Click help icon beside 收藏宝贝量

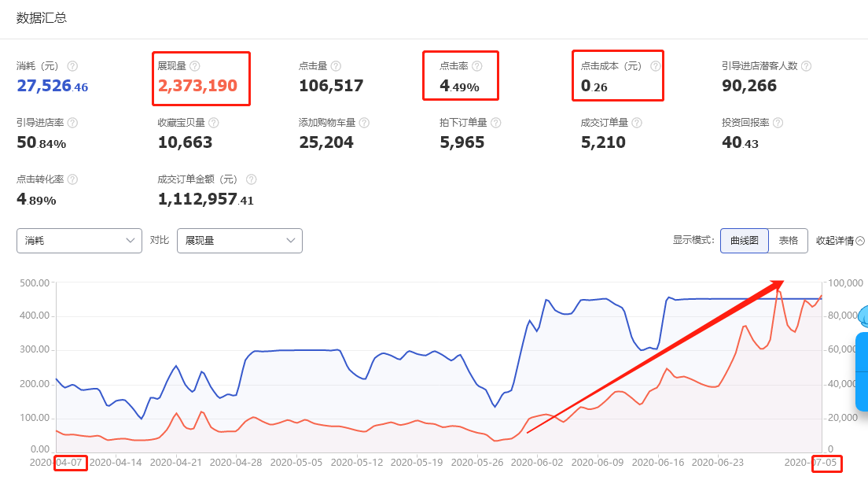[x=214, y=124]
